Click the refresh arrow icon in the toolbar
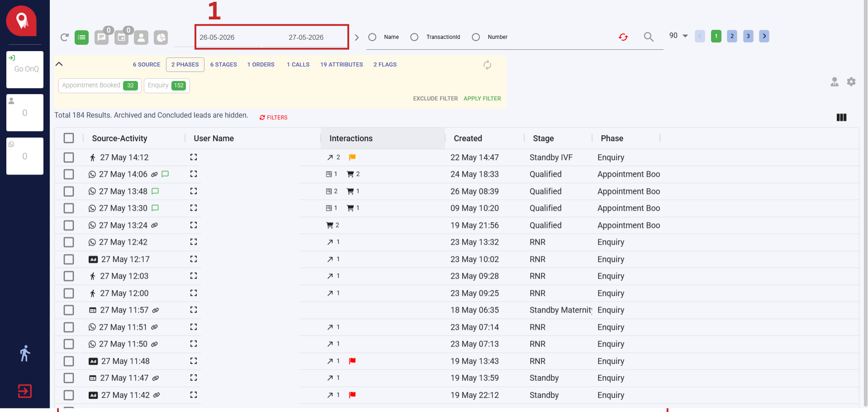The height and width of the screenshot is (412, 868). click(65, 37)
